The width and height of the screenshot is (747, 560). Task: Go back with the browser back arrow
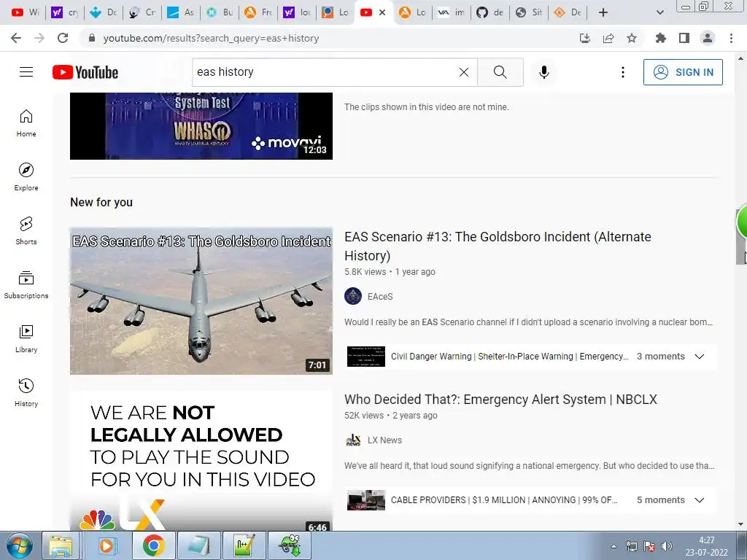coord(16,38)
